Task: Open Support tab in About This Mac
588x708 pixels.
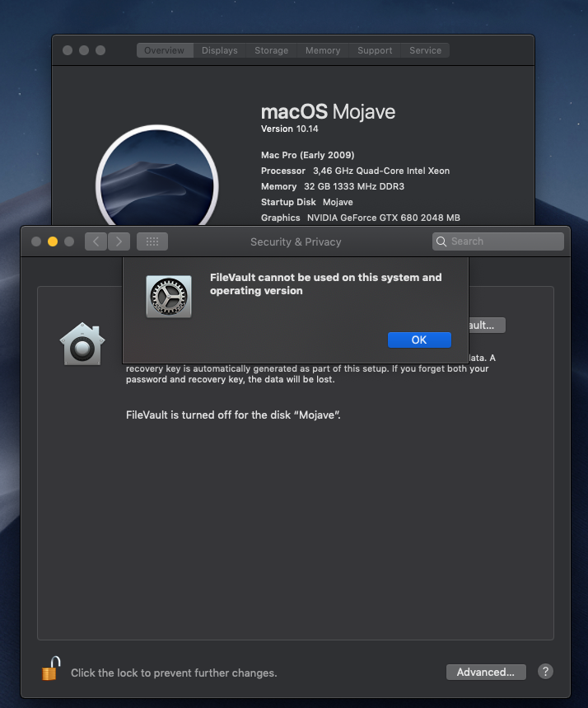Action: pyautogui.click(x=375, y=50)
